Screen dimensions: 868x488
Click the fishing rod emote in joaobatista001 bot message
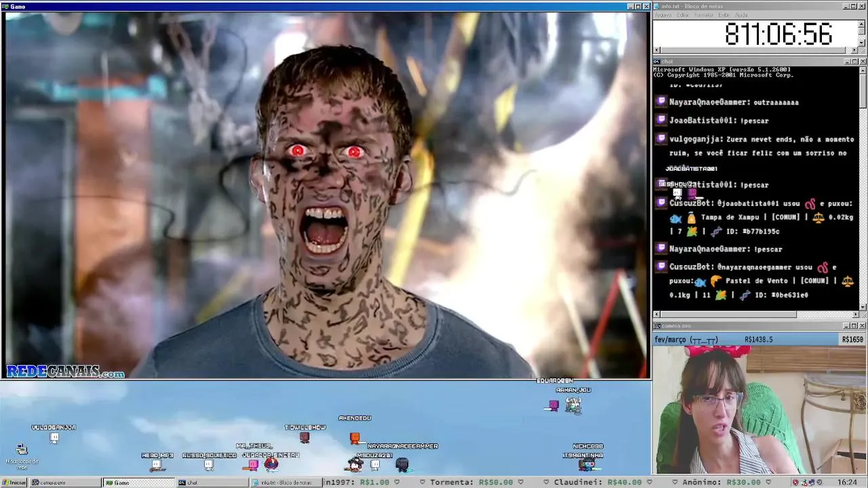810,203
